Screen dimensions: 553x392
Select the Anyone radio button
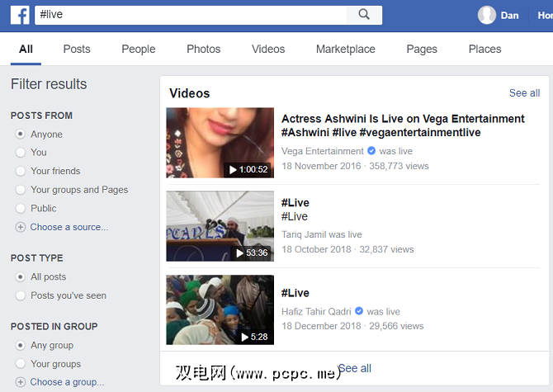(21, 134)
